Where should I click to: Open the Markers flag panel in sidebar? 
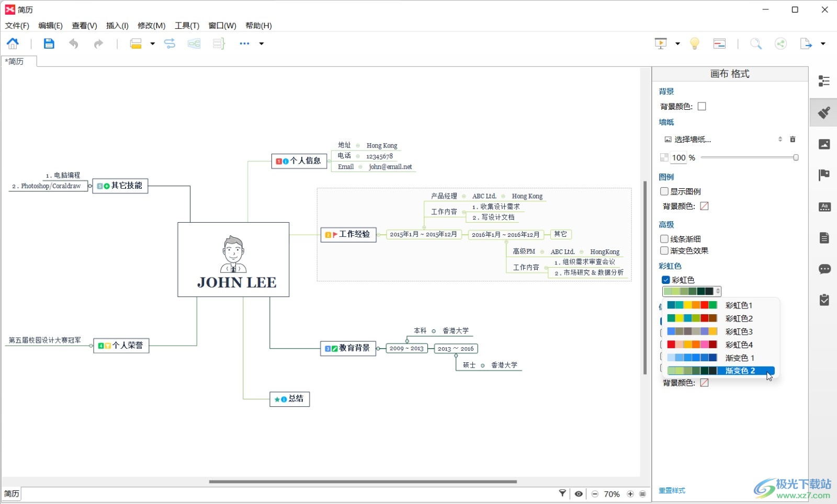click(x=824, y=175)
